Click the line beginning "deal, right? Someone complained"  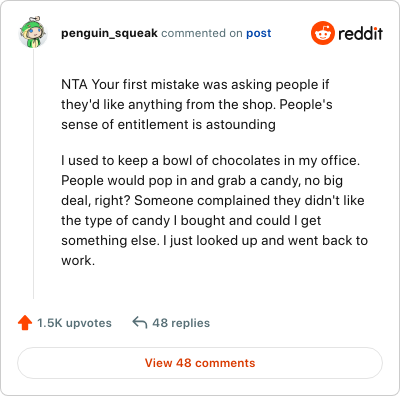click(x=213, y=201)
